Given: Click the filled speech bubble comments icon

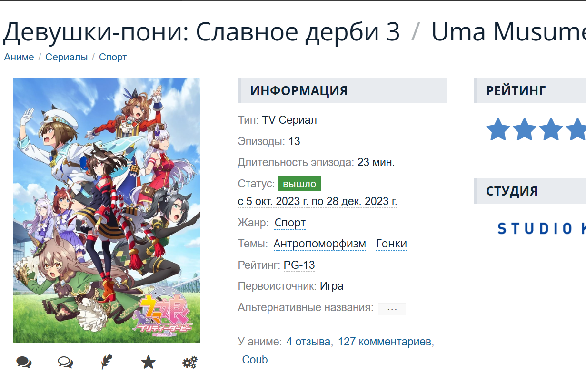Looking at the screenshot, I should click(x=24, y=363).
